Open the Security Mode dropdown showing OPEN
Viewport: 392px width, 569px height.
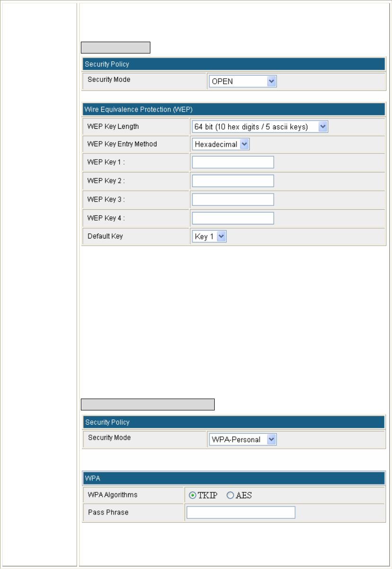coord(243,81)
